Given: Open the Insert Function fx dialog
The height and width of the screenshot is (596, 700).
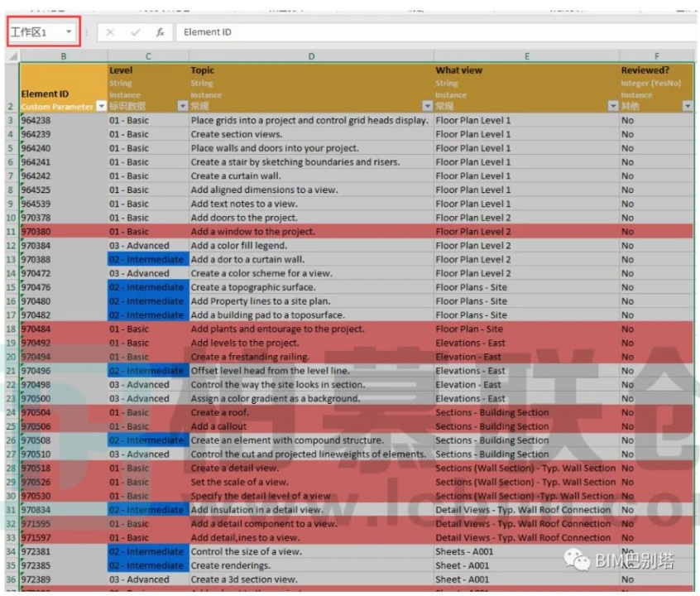Looking at the screenshot, I should pyautogui.click(x=161, y=32).
